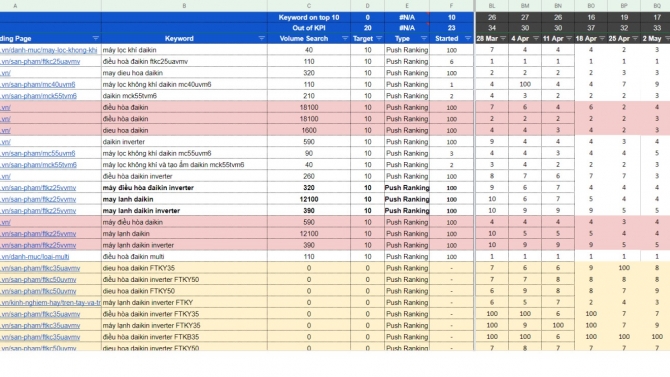Open the 18 Apr column filter

pyautogui.click(x=602, y=38)
